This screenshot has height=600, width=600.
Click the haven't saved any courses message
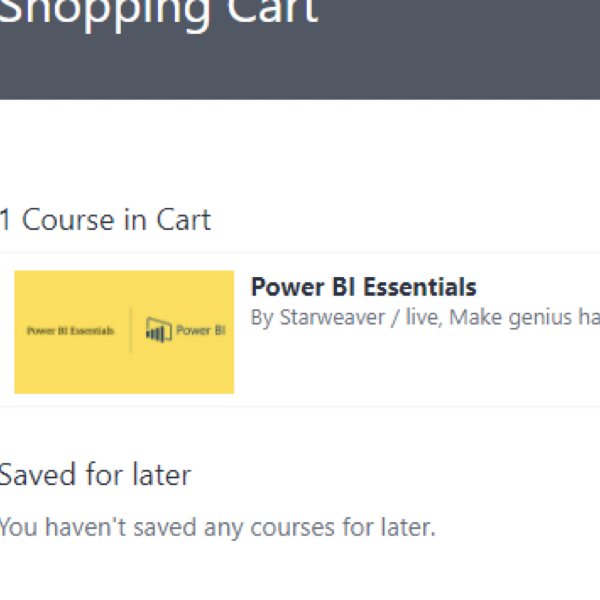pos(217,527)
